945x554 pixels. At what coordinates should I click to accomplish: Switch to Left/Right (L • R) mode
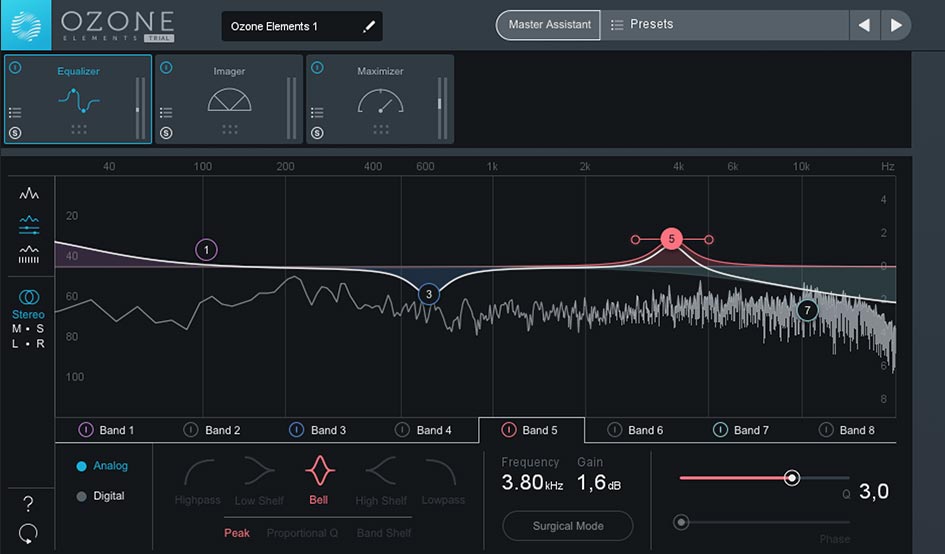coord(28,344)
